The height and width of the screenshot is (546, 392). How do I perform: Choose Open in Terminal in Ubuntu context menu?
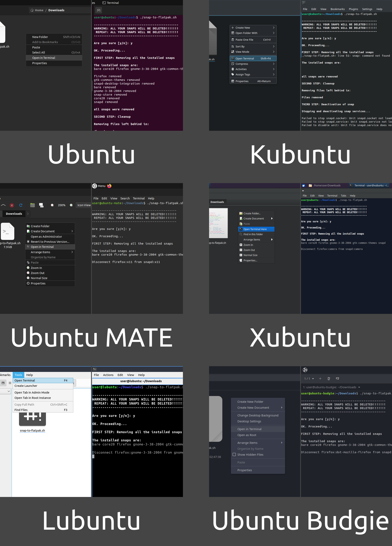click(54, 58)
